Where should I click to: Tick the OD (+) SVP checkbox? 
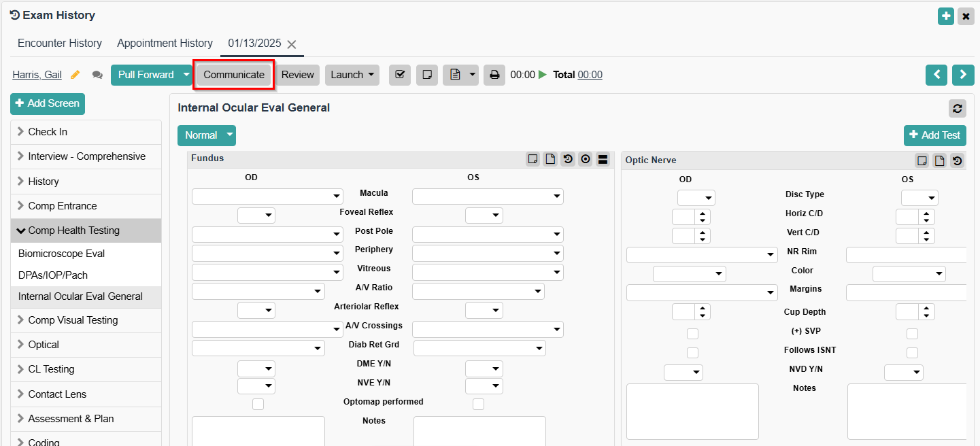(692, 334)
